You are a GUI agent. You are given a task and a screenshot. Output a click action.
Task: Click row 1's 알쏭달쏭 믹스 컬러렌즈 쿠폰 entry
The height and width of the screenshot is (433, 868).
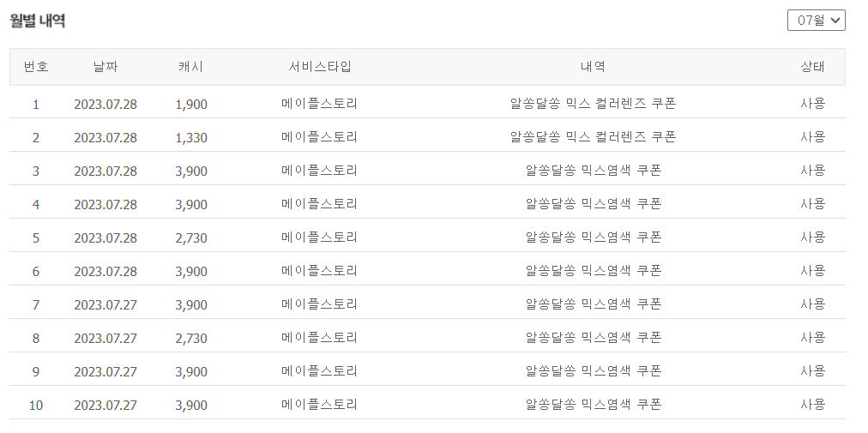(593, 104)
